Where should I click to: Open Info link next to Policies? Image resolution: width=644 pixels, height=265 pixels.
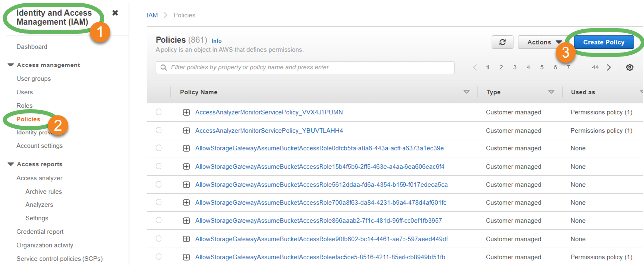pyautogui.click(x=216, y=41)
